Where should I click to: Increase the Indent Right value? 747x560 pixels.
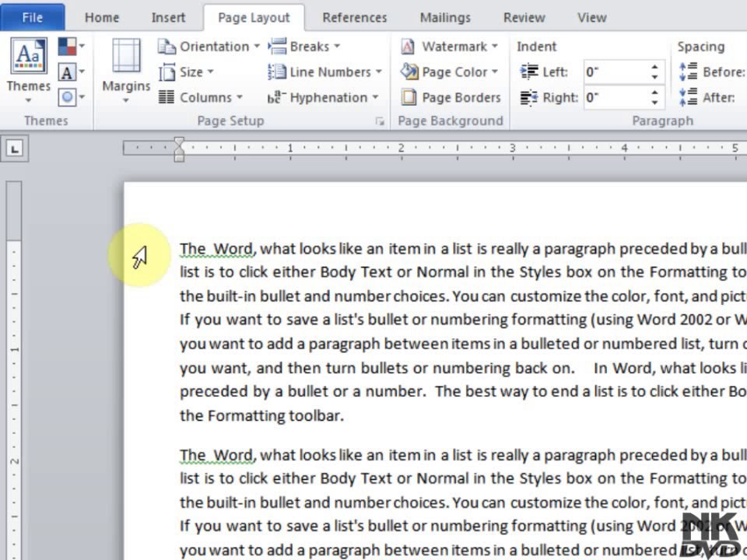(x=655, y=93)
